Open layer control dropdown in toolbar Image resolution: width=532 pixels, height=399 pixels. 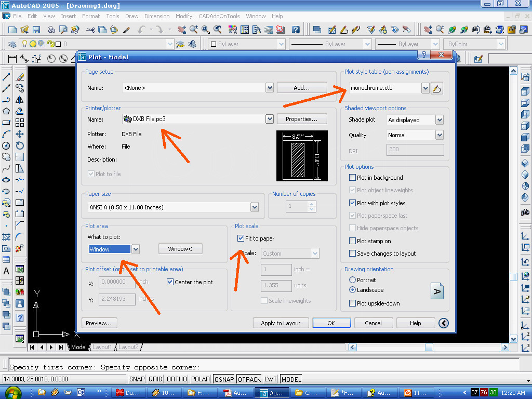pyautogui.click(x=170, y=44)
